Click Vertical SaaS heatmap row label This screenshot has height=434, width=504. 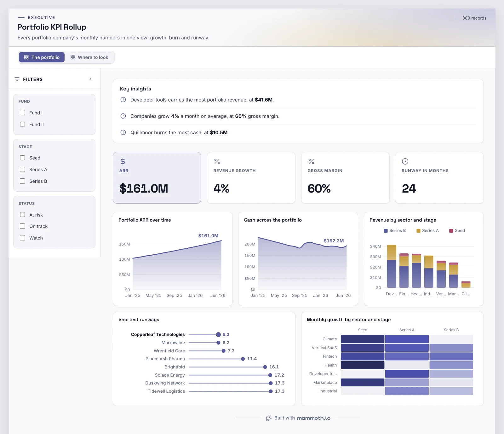[x=324, y=348]
